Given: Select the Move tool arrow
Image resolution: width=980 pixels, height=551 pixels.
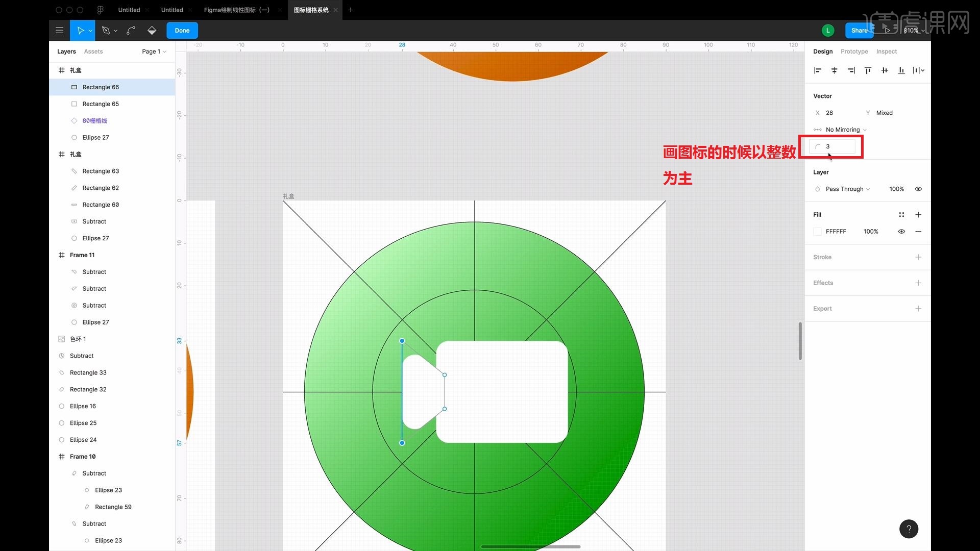Looking at the screenshot, I should coord(80,31).
